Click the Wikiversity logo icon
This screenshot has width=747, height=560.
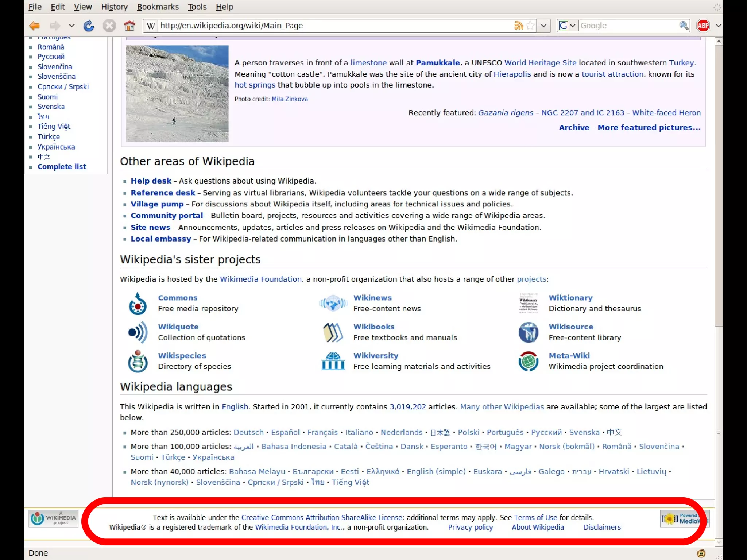point(333,361)
